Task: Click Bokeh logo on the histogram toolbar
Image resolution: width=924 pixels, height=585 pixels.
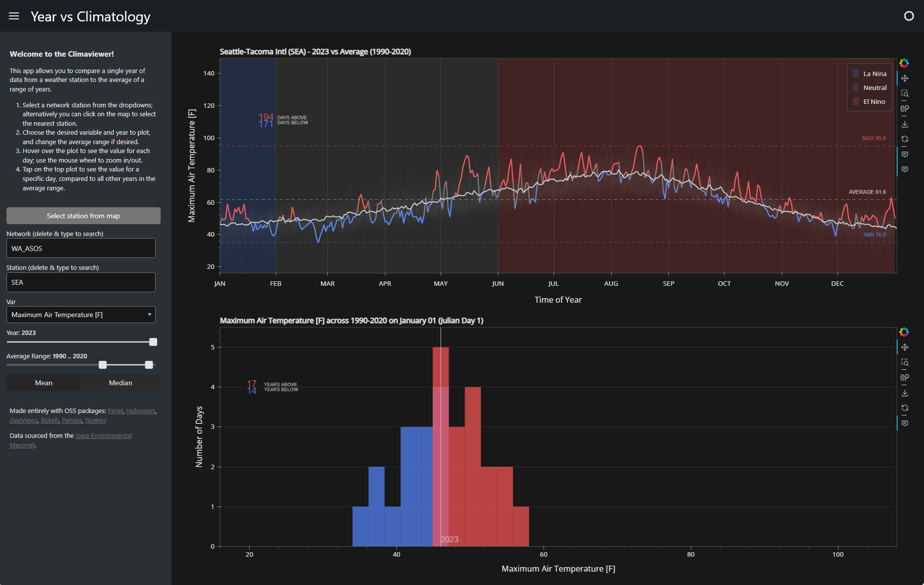Action: tap(904, 332)
